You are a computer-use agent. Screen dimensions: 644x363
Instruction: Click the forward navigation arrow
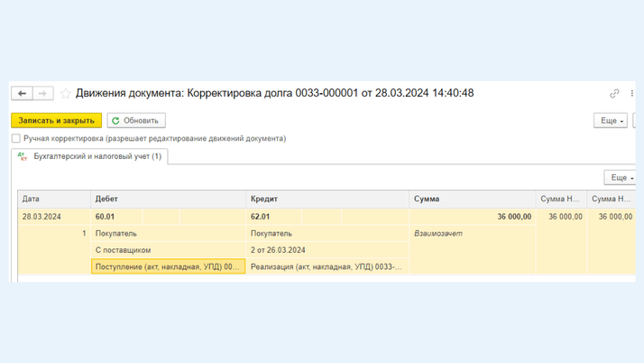pos(42,93)
